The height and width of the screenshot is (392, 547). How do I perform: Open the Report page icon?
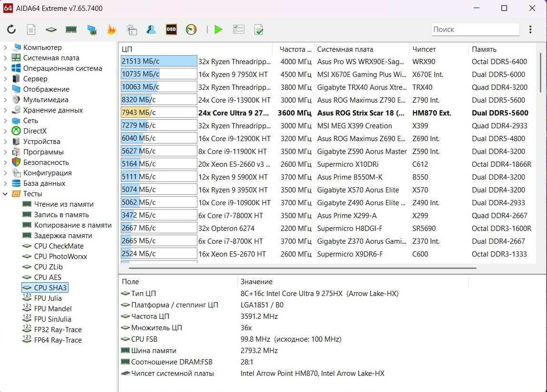(x=31, y=29)
